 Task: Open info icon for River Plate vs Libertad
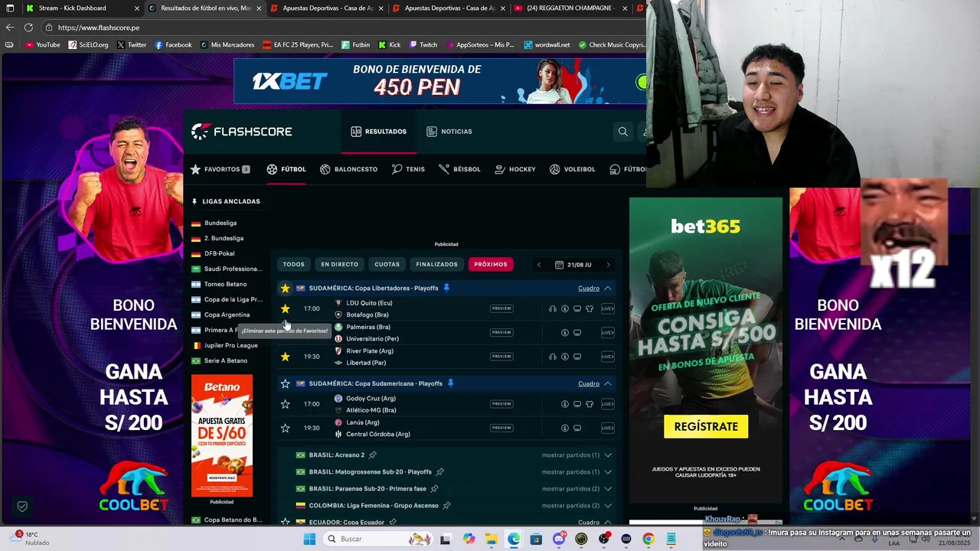click(565, 357)
